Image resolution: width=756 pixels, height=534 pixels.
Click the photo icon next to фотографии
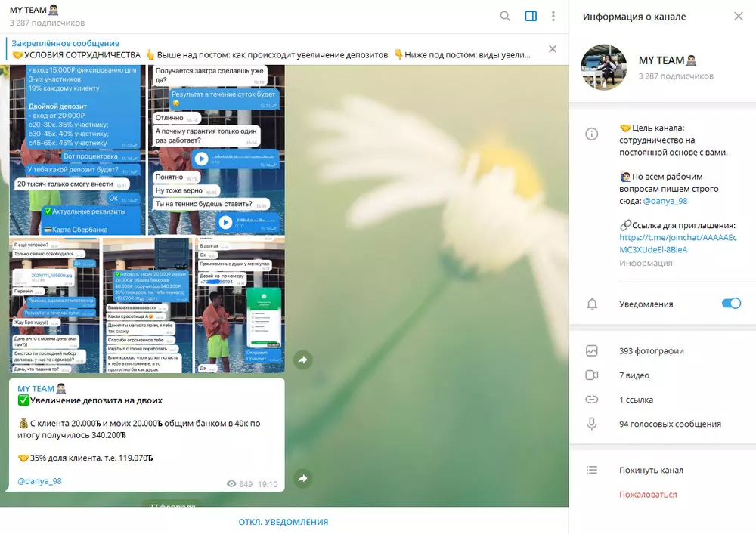click(x=592, y=350)
